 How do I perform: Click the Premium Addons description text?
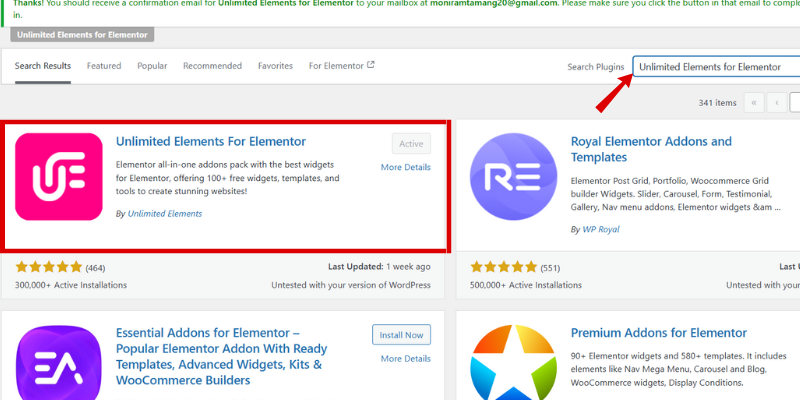pos(679,369)
